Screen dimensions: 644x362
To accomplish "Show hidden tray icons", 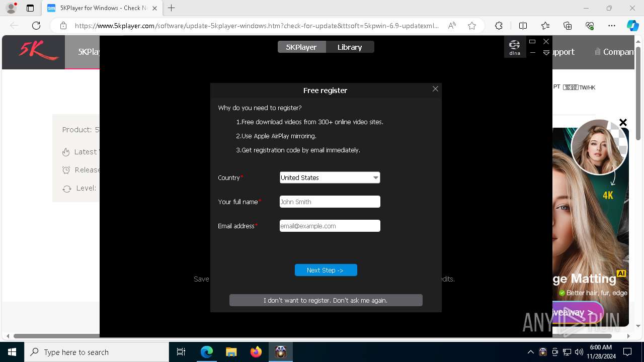I will click(530, 352).
